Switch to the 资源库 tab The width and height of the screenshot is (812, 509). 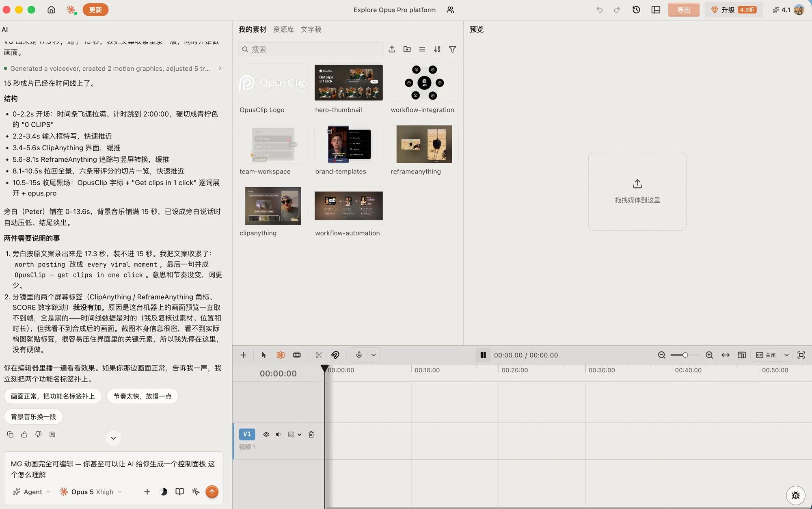pyautogui.click(x=283, y=29)
